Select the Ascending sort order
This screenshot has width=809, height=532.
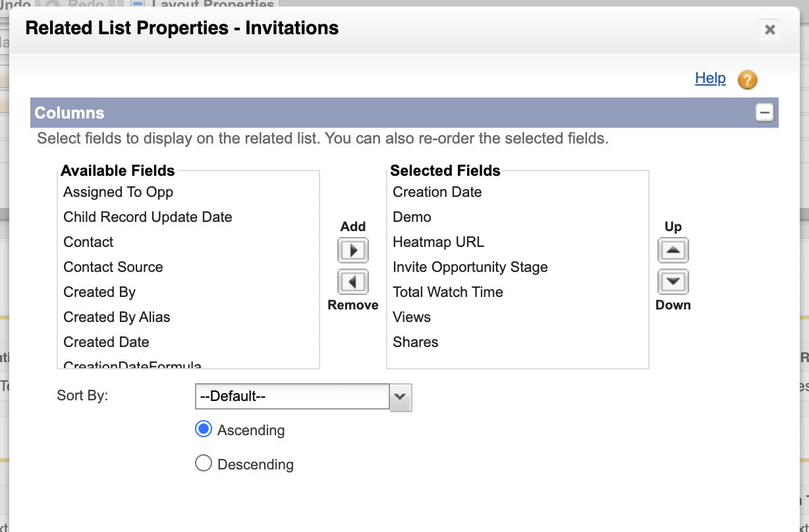tap(204, 429)
